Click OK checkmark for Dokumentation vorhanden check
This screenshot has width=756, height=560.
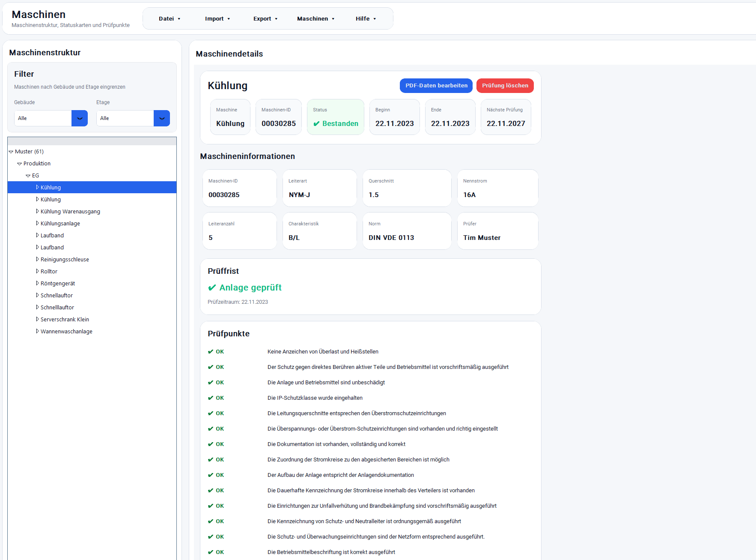point(211,444)
